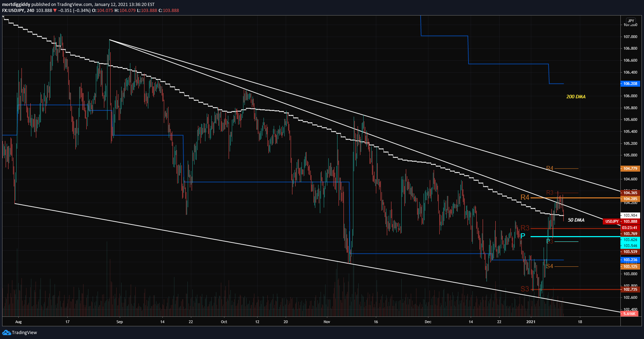
Task: Click the 105.400 price axis label
Action: 630,131
